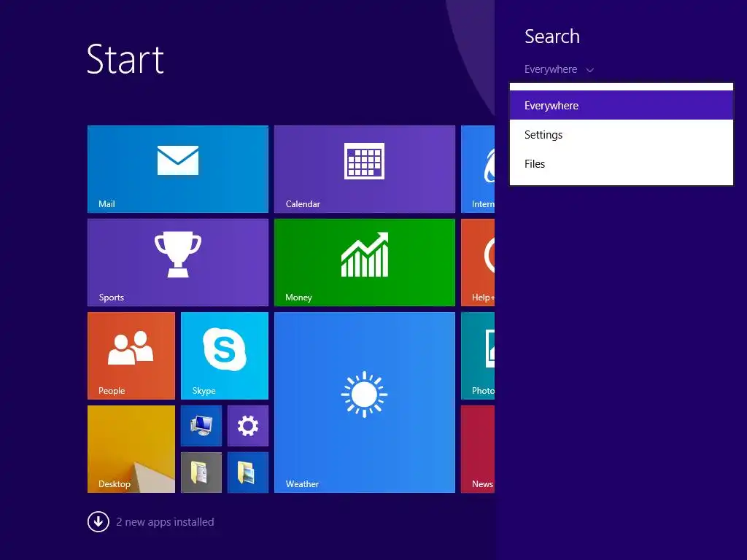This screenshot has width=747, height=560.
Task: Open the Desktop tile
Action: coord(131,449)
